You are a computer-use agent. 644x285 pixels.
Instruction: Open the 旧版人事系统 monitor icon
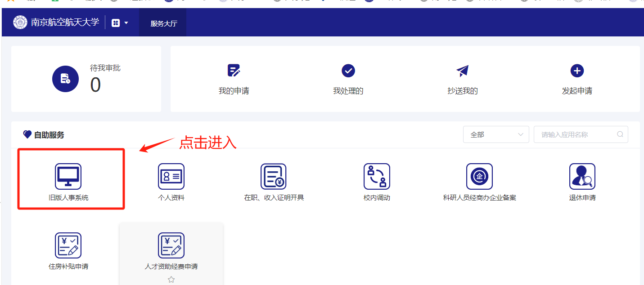click(x=68, y=176)
